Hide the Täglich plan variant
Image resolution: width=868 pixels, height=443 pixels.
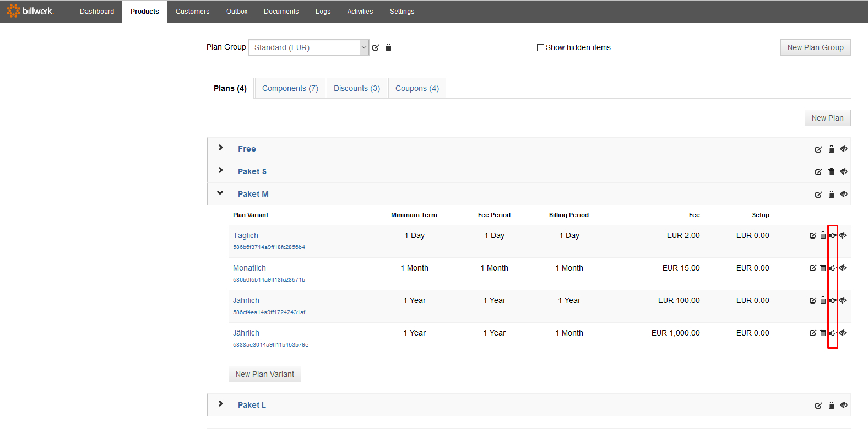tap(843, 235)
